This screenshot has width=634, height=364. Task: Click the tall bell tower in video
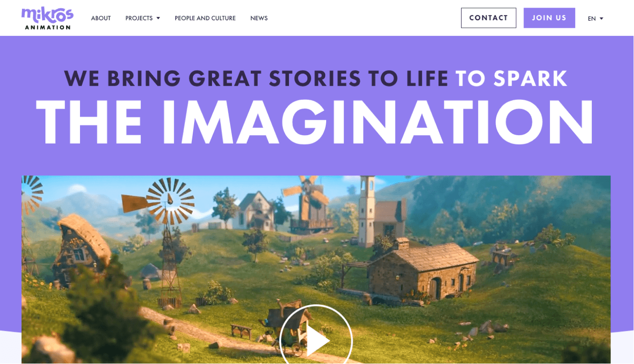[367, 211]
